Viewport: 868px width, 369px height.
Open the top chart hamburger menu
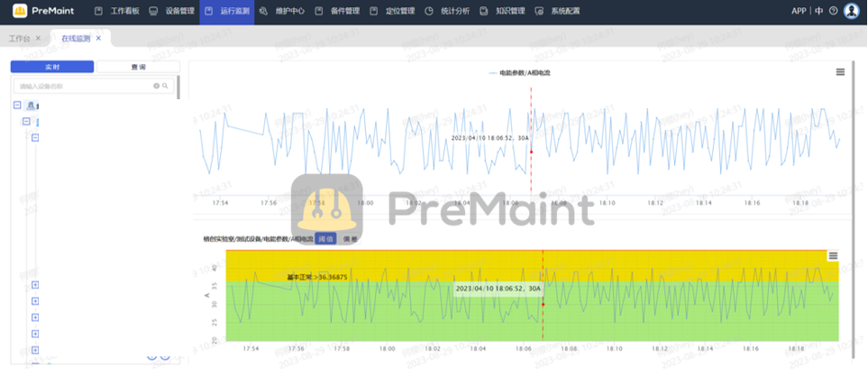click(840, 72)
